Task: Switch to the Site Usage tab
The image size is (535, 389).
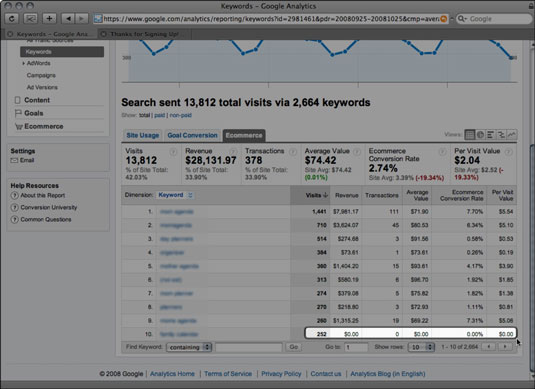Action: click(x=143, y=135)
